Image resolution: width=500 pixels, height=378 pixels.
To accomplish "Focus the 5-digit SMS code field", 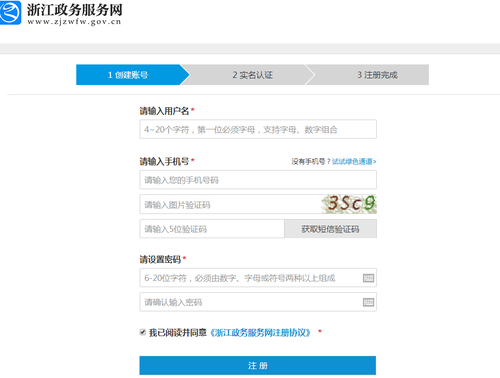I will tap(212, 229).
